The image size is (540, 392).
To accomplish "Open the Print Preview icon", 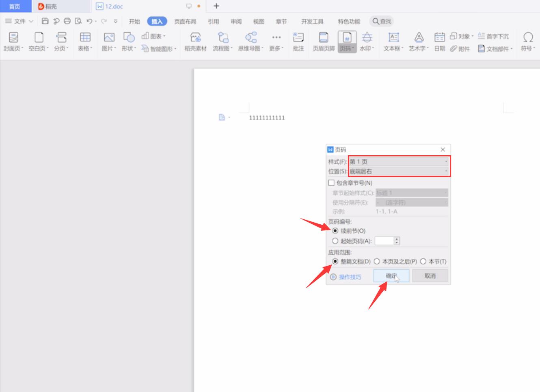I will (78, 21).
